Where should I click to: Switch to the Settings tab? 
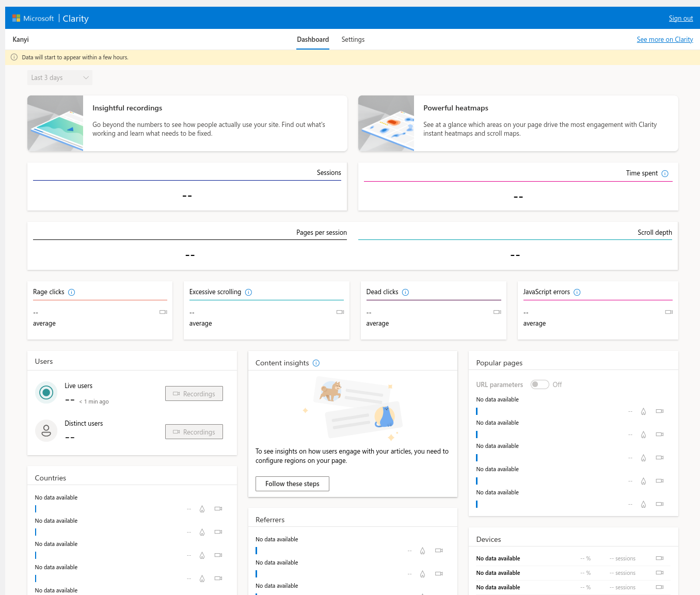[x=353, y=40]
